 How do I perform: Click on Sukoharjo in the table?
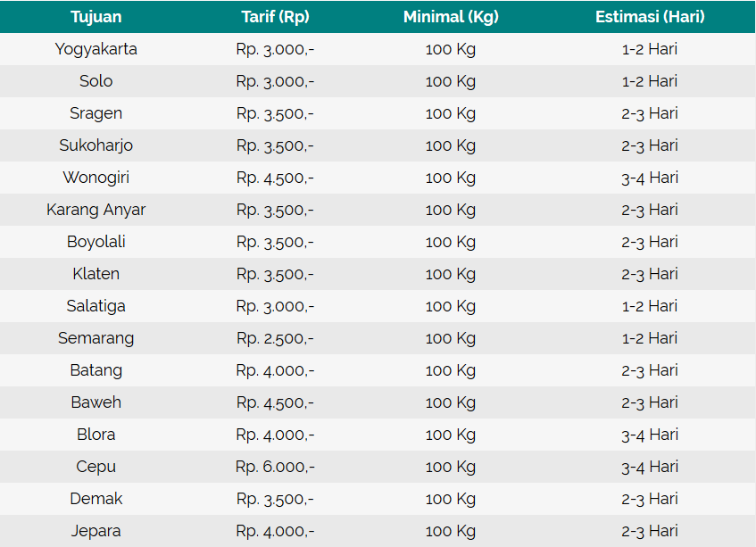tap(96, 145)
